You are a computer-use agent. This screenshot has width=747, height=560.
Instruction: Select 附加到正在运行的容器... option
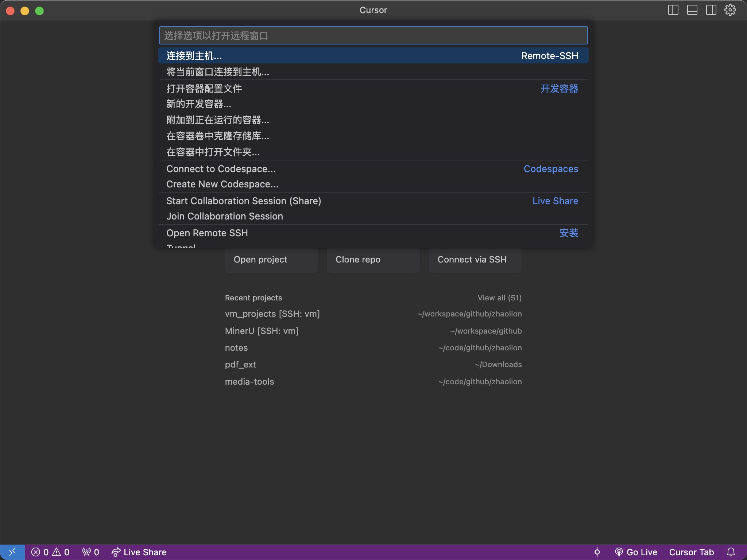pyautogui.click(x=373, y=120)
